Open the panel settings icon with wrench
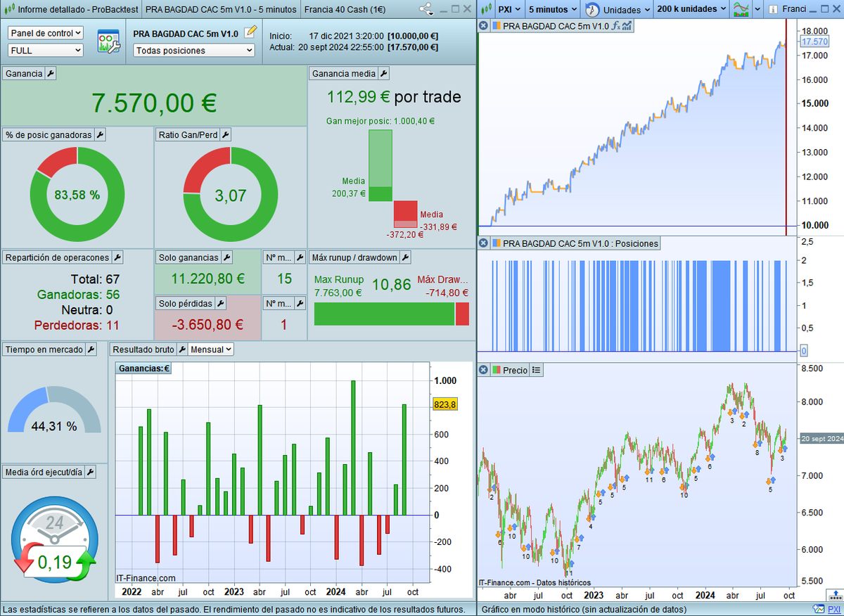Screen dimensions: 844x616 coord(109,43)
